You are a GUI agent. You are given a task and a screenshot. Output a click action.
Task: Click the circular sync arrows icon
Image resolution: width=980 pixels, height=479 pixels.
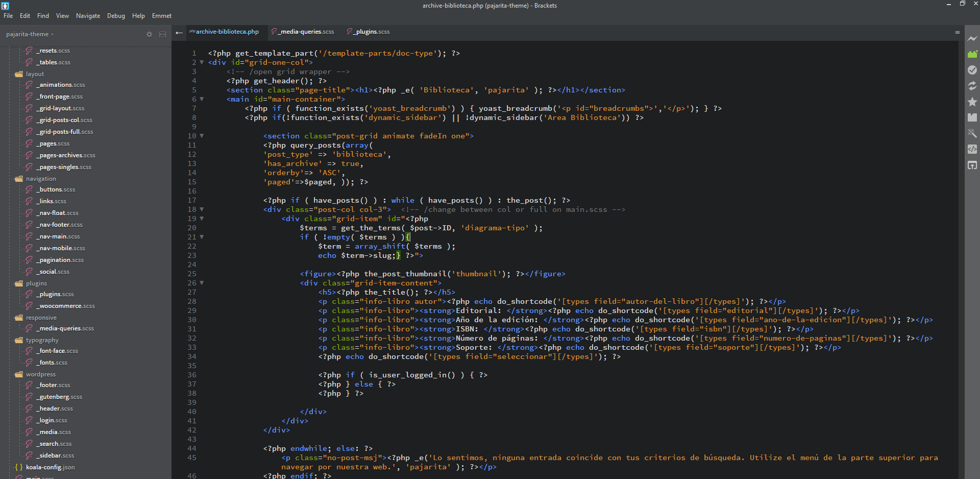[972, 86]
